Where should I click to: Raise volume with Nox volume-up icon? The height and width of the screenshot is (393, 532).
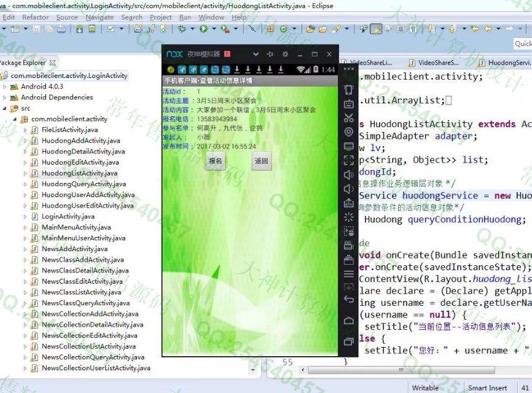(349, 174)
